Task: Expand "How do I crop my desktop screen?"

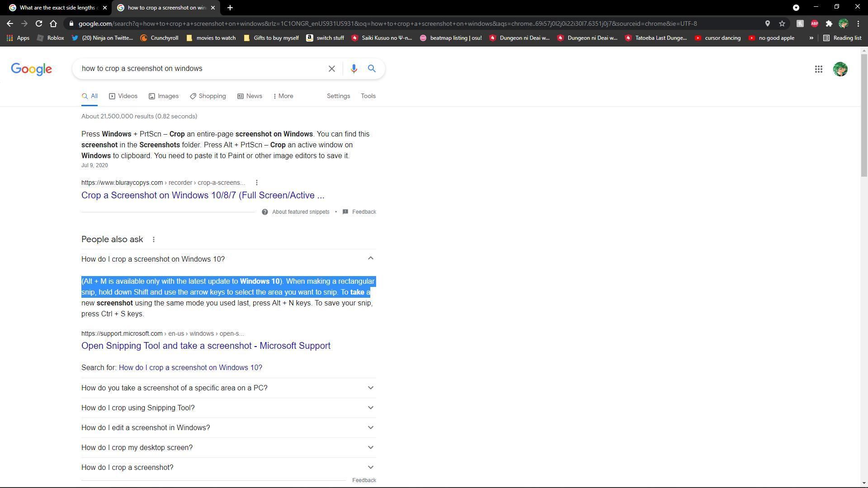Action: (x=370, y=447)
